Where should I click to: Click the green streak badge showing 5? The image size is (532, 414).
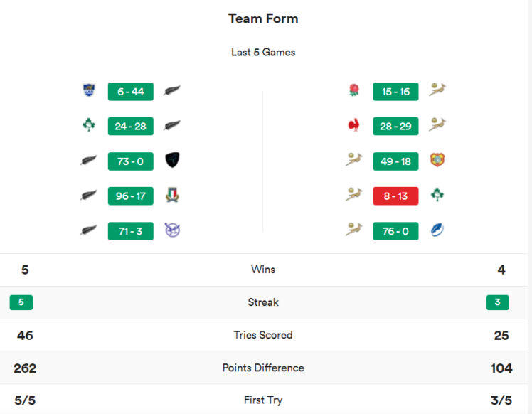21,302
